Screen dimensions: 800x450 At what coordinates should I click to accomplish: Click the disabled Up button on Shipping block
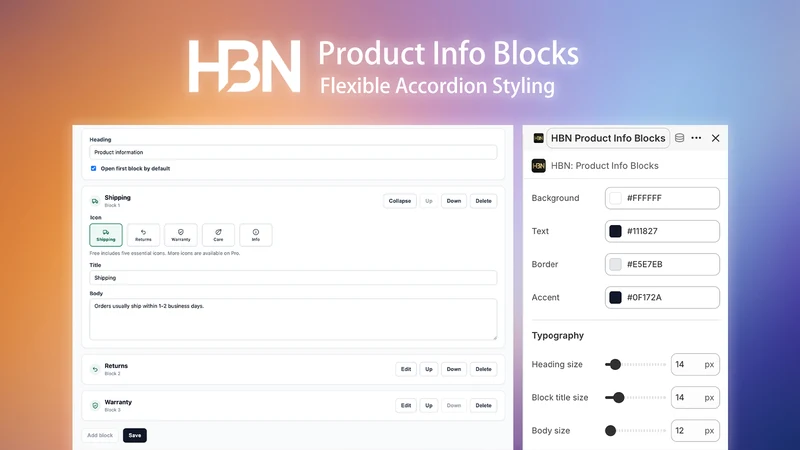(x=429, y=201)
